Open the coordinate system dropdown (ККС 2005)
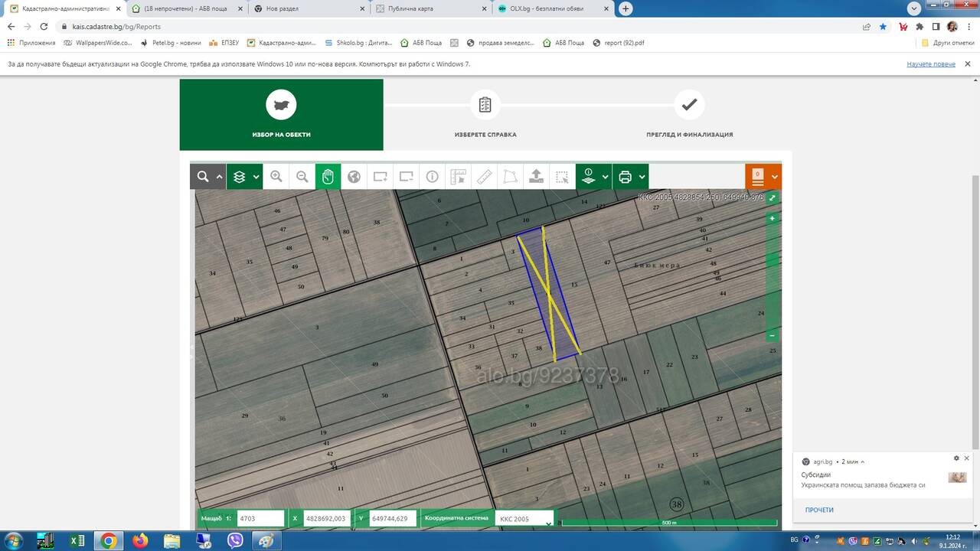 click(524, 519)
